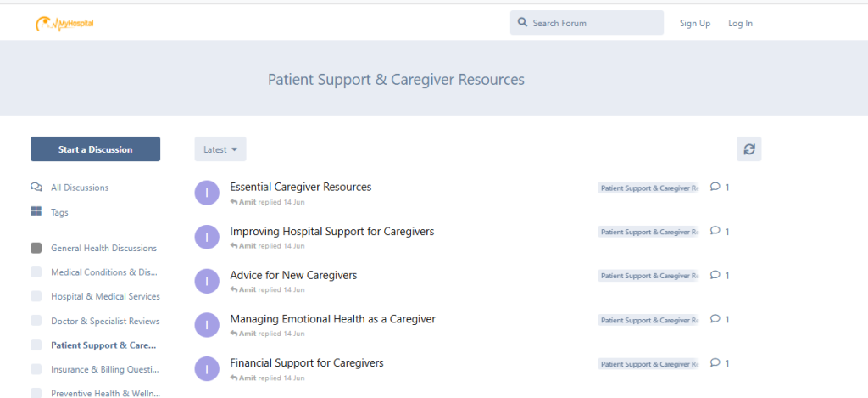Screen dimensions: 868x398
Task: Open Managing Emotional Health as a Caregiver discussion
Action: coord(332,319)
